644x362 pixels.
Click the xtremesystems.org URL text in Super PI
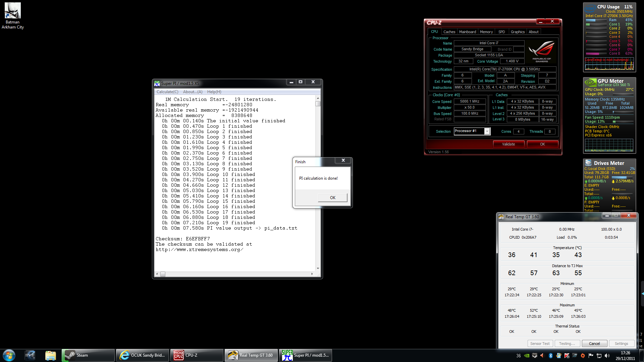[199, 250]
